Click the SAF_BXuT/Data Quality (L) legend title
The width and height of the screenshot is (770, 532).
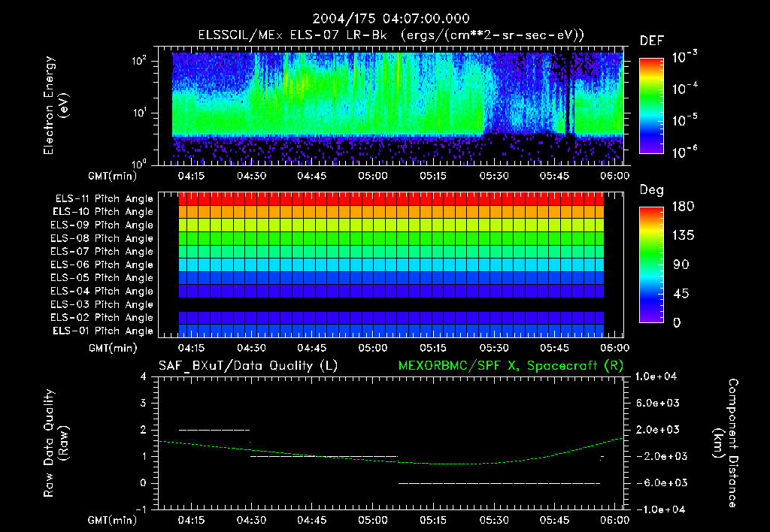coord(248,366)
